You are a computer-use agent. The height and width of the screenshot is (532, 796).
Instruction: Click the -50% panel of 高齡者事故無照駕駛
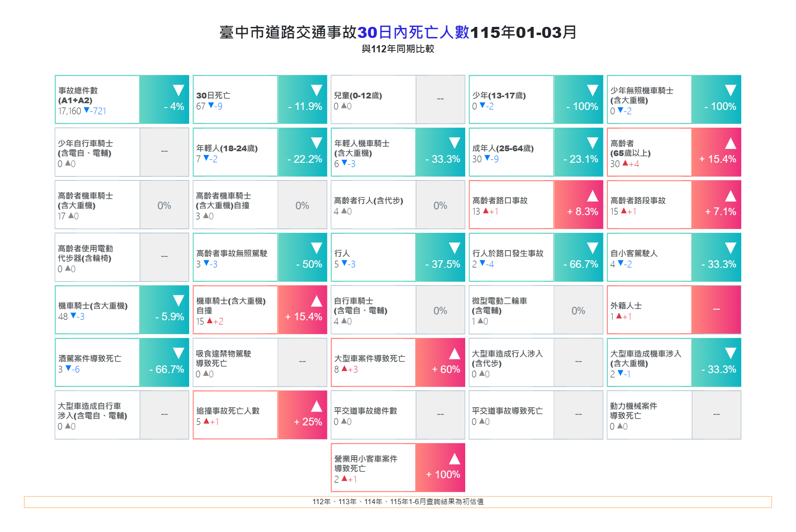pyautogui.click(x=302, y=257)
